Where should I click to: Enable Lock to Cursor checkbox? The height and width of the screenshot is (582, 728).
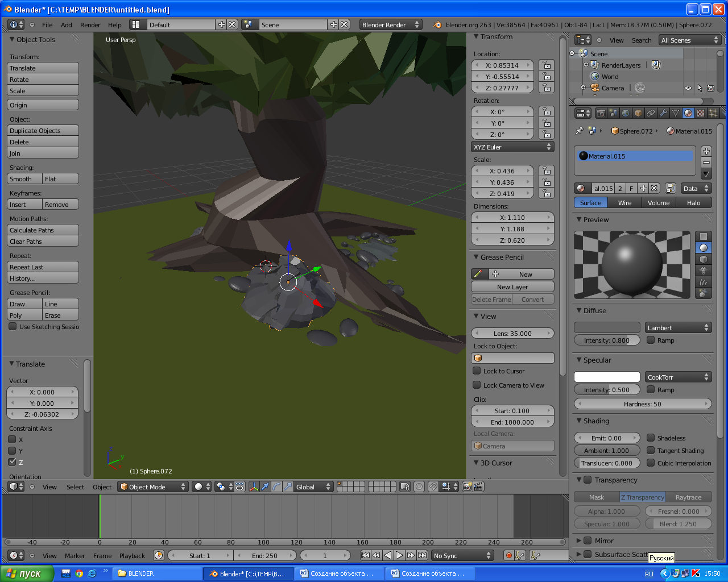477,371
